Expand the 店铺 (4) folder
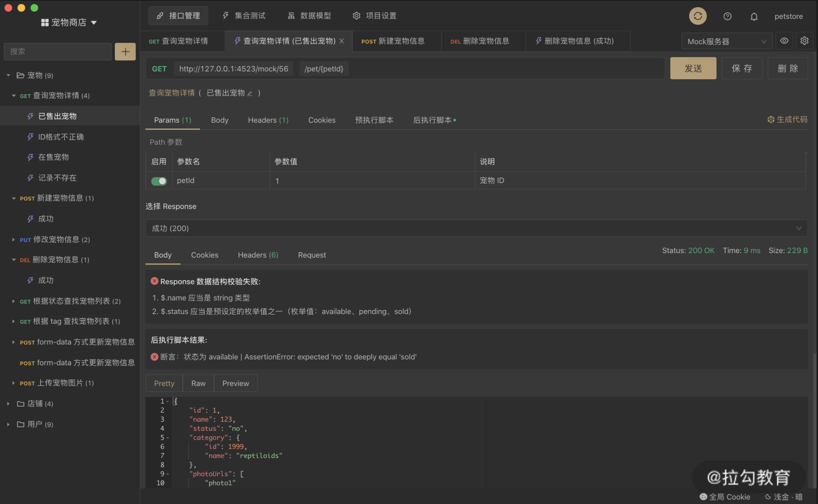This screenshot has height=504, width=818. pos(8,404)
